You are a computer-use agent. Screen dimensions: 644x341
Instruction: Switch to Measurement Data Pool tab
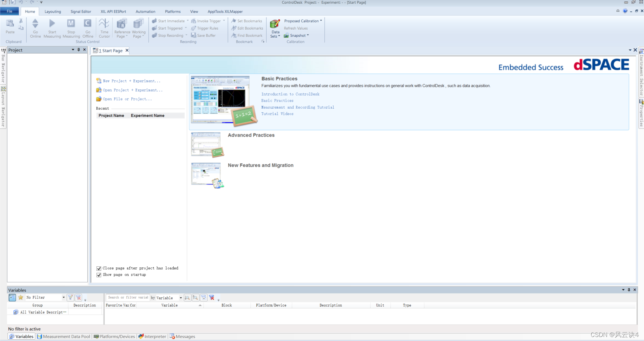point(63,336)
